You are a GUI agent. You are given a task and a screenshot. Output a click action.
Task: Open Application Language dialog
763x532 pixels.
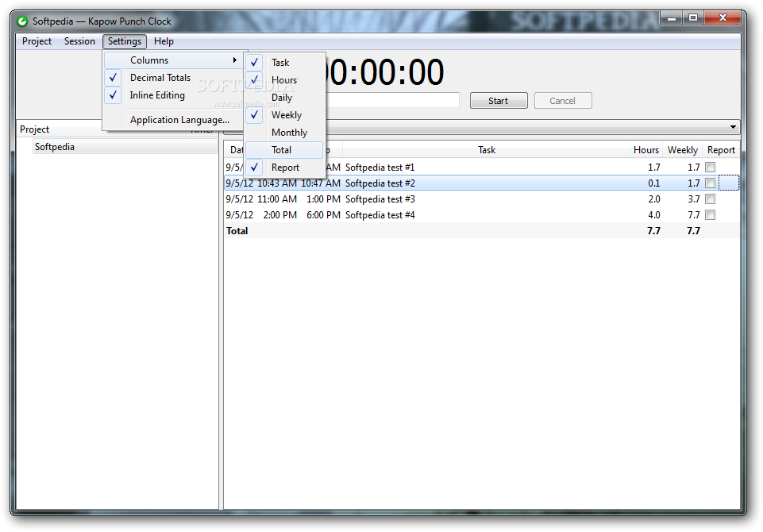(173, 120)
